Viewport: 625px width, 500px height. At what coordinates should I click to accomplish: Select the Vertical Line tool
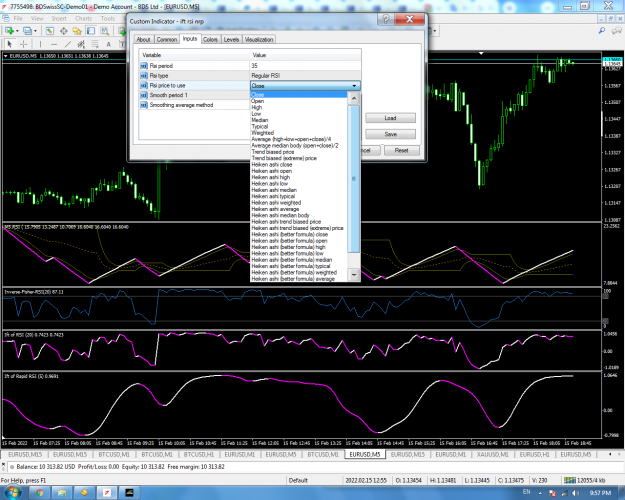click(x=40, y=44)
